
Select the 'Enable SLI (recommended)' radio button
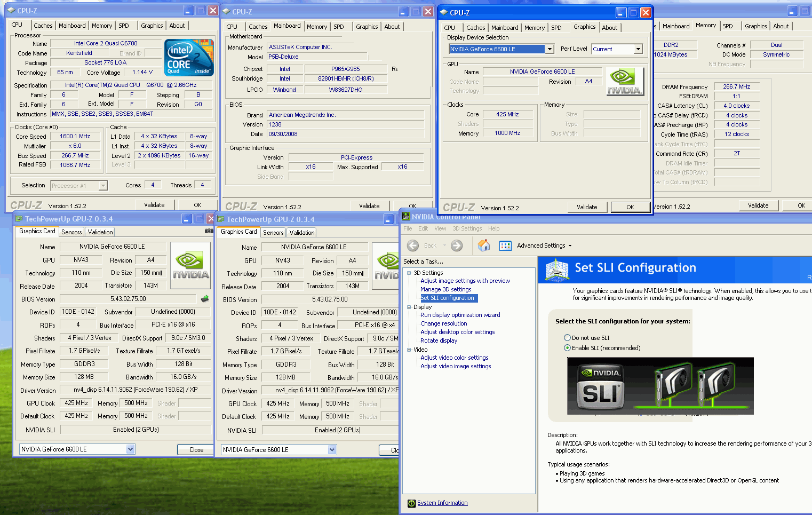point(567,348)
